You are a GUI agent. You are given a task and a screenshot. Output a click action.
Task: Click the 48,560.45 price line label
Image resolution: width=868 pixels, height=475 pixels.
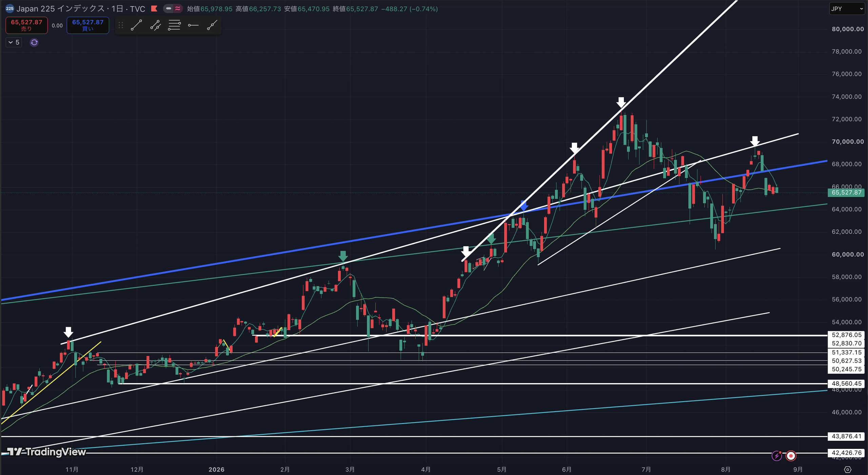[847, 384]
